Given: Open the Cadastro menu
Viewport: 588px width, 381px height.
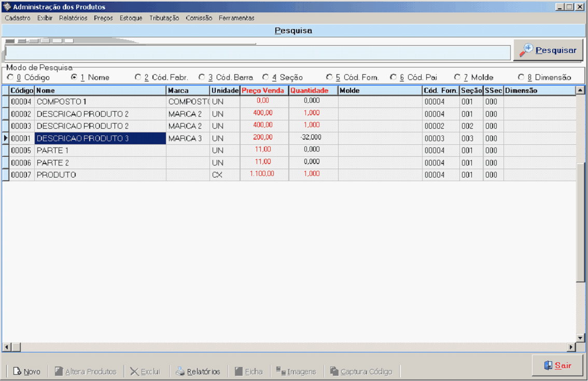Looking at the screenshot, I should tap(18, 18).
